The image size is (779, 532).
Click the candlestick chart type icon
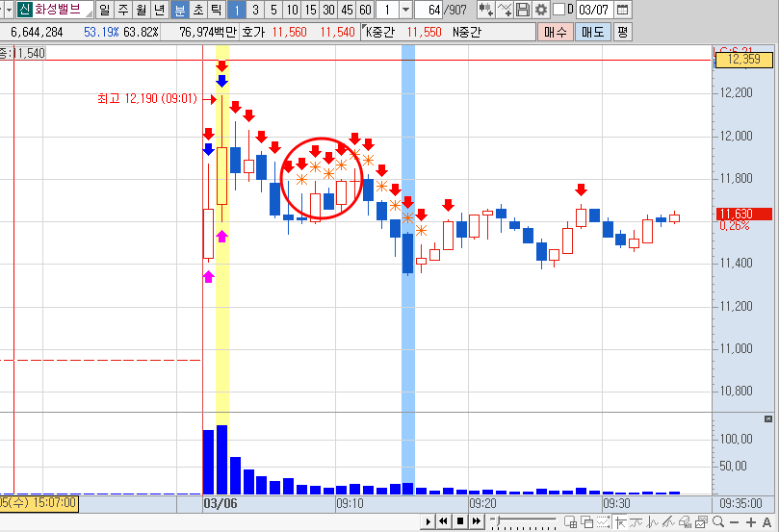click(x=486, y=10)
